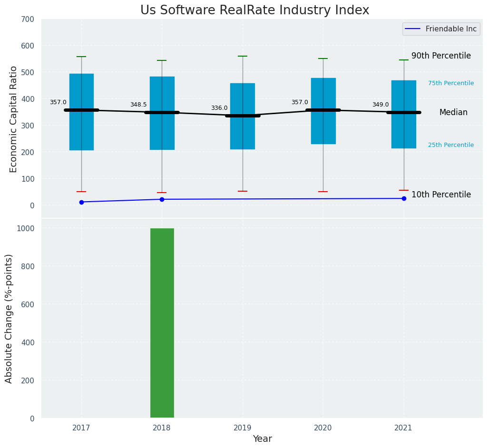The width and height of the screenshot is (488, 448).
Task: Click the 25th Percentile annotation
Action: pos(450,145)
